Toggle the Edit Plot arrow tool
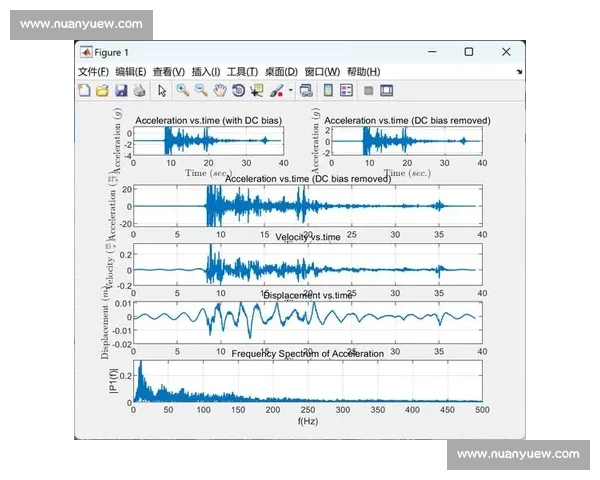The width and height of the screenshot is (600, 480). point(162,91)
